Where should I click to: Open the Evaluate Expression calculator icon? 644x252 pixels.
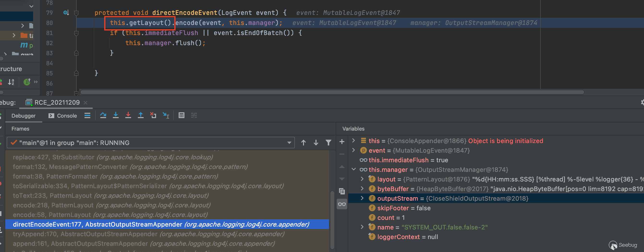tap(181, 115)
